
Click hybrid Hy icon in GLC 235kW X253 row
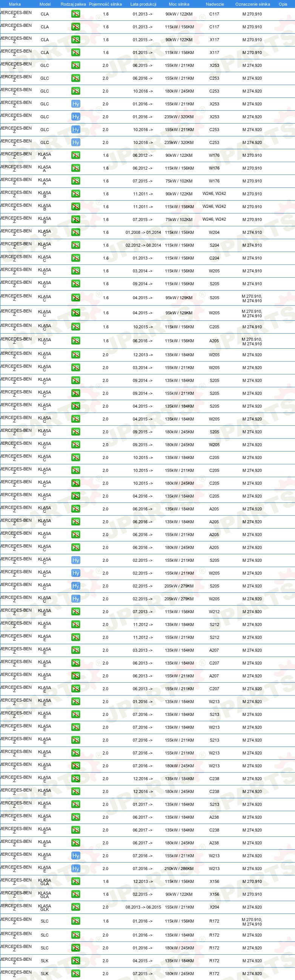[75, 117]
